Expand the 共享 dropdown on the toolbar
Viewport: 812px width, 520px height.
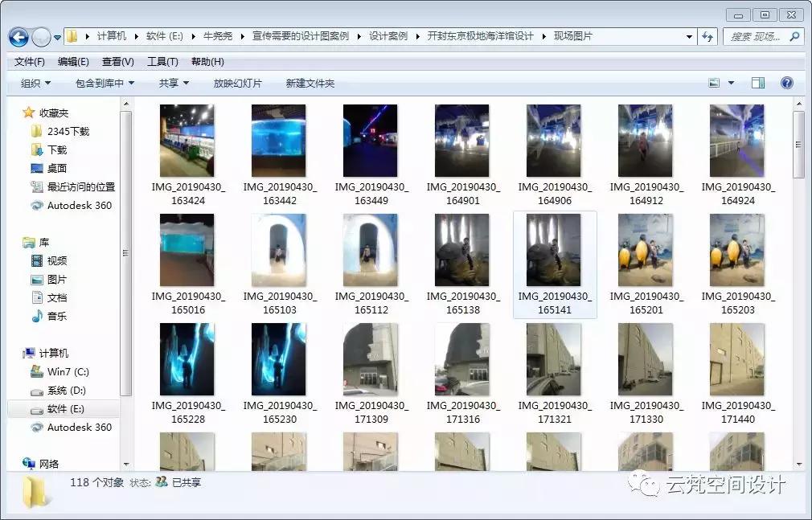[171, 83]
